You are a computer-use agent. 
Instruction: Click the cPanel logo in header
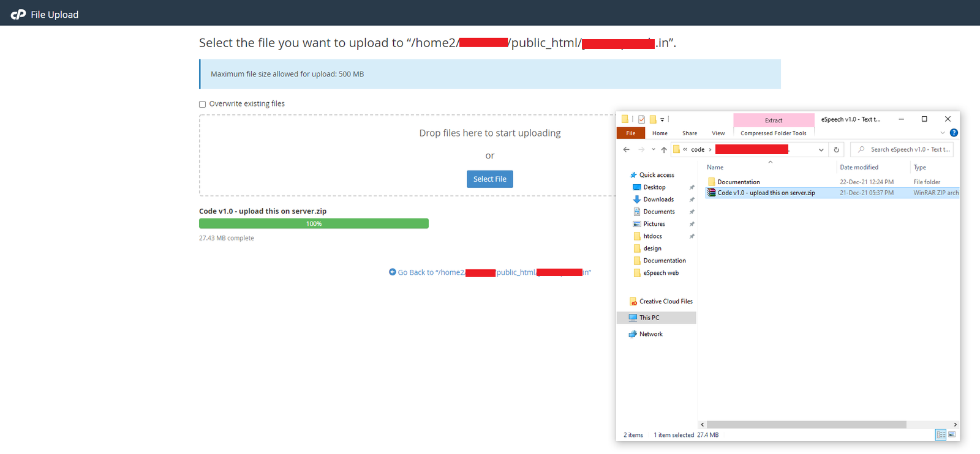[x=18, y=14]
